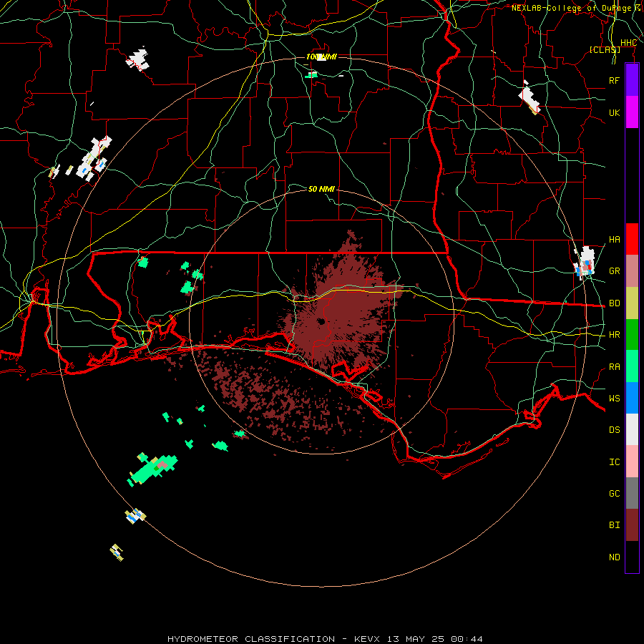Click the DS legend label
This screenshot has height=644, width=644.
(x=614, y=430)
